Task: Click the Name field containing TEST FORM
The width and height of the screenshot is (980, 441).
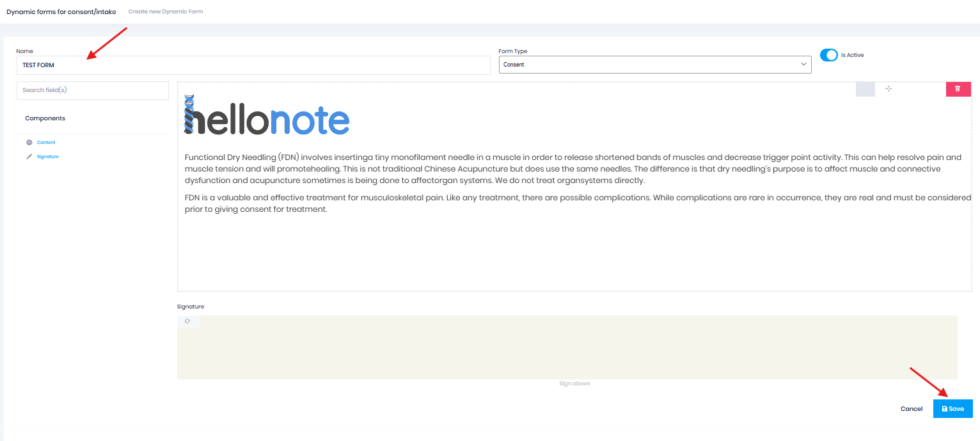Action: click(x=253, y=65)
